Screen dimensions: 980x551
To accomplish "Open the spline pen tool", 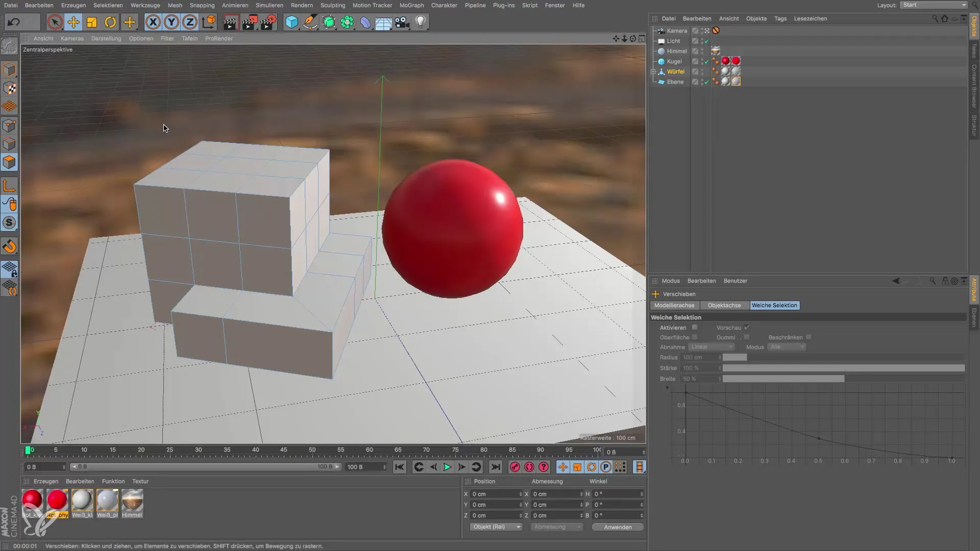I will [x=310, y=22].
